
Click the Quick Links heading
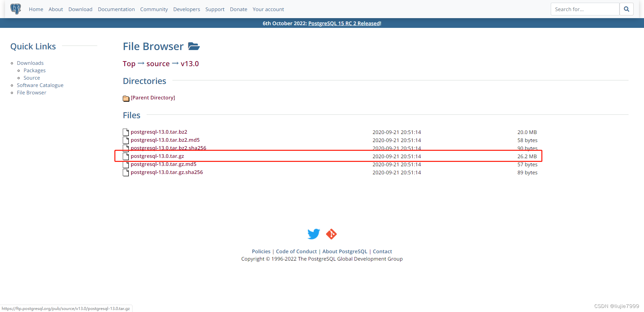coord(33,46)
